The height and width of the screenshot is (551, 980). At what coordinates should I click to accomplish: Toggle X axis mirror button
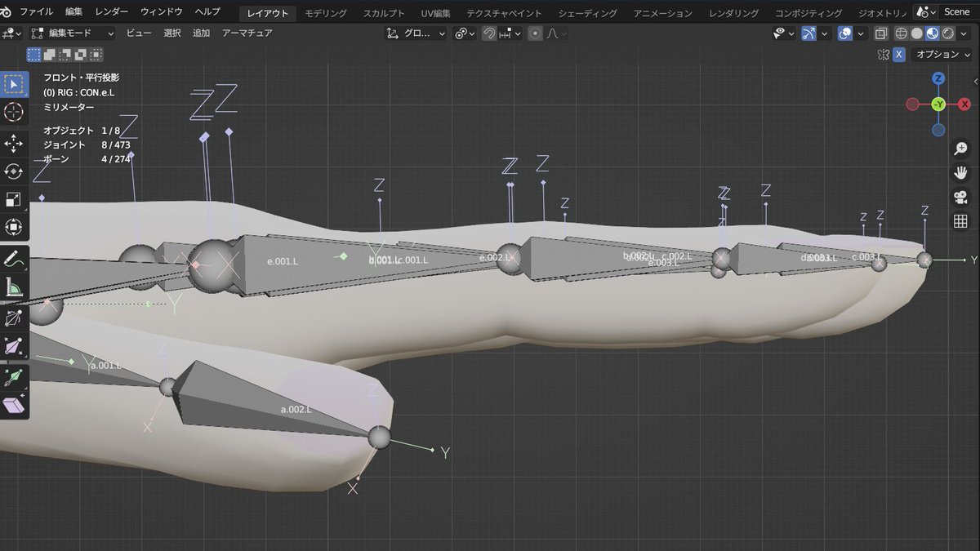click(x=899, y=55)
